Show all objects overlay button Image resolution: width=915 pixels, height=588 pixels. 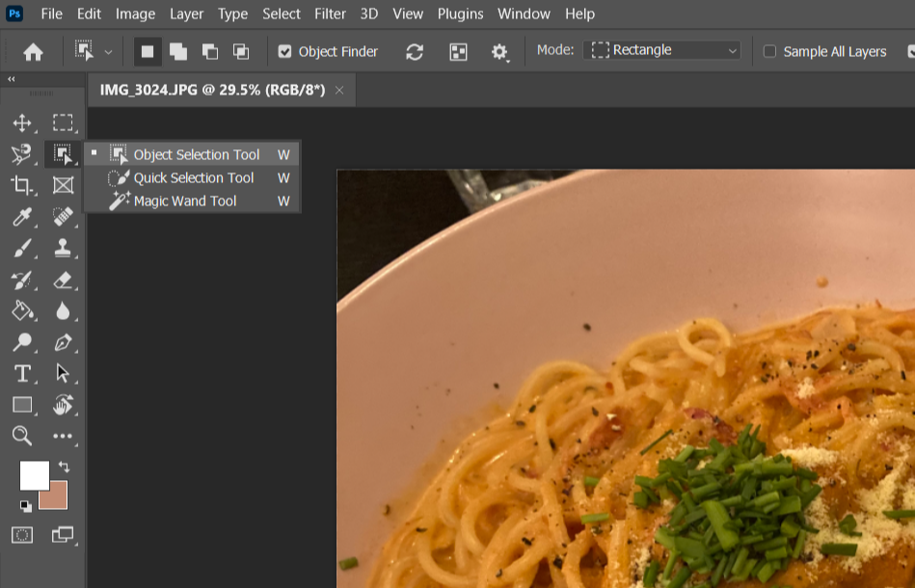pos(458,52)
